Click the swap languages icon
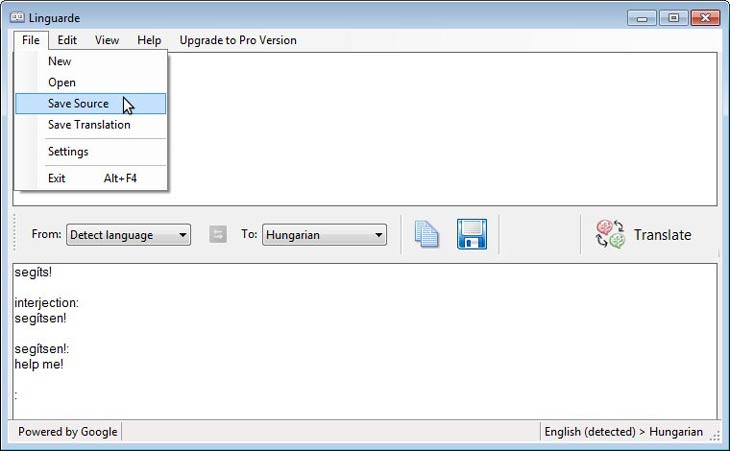This screenshot has height=451, width=730. [x=218, y=234]
